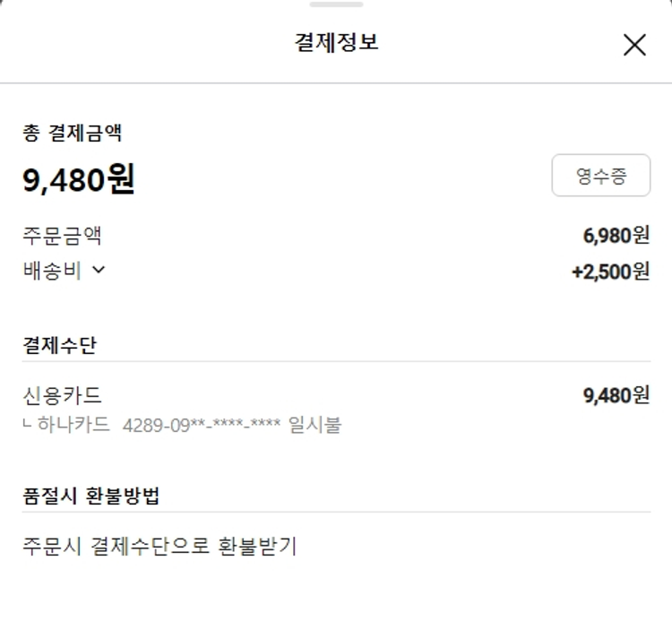Click the 결제수단 section heading
Viewport: 672px width, 639px height.
(x=59, y=345)
